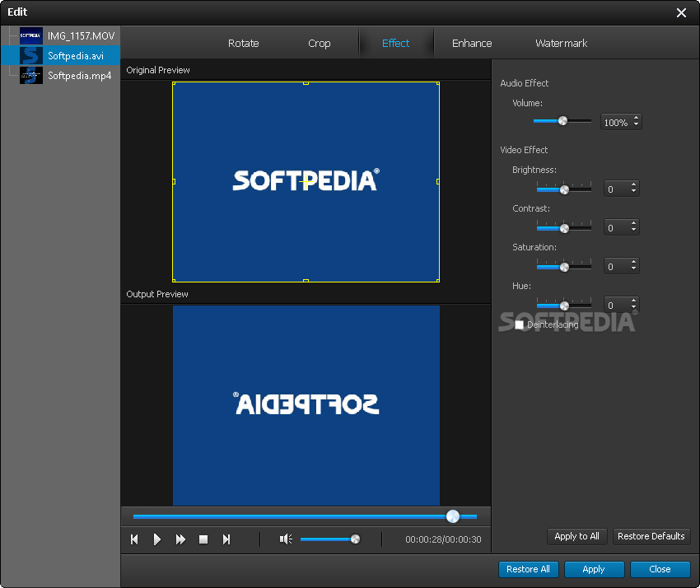This screenshot has height=588, width=700.
Task: Click the video seek bar handle
Action: tap(453, 516)
